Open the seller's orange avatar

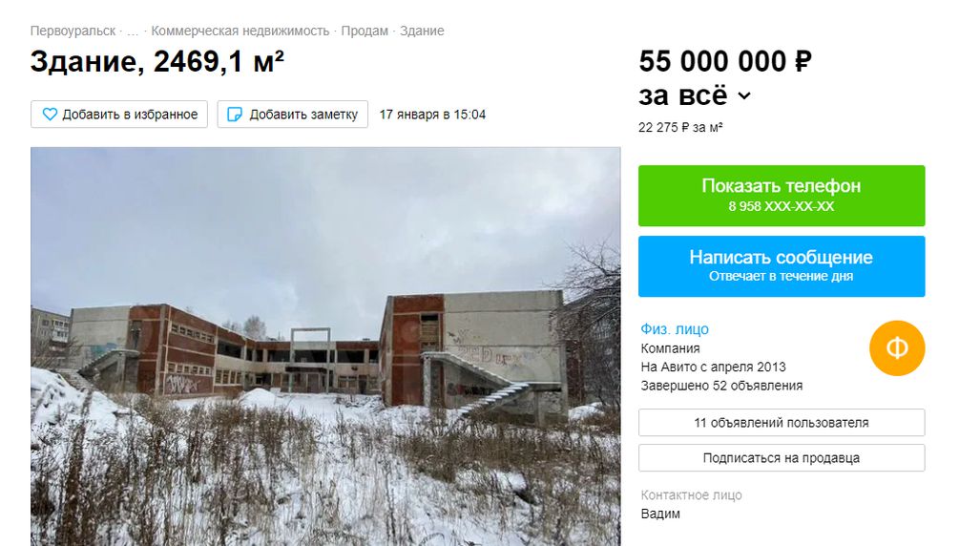(x=897, y=348)
